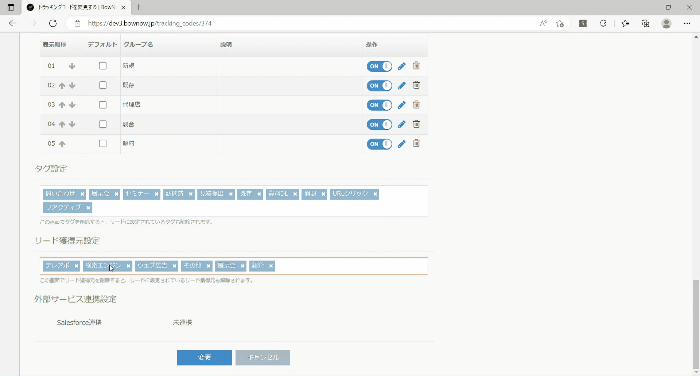The width and height of the screenshot is (700, 376).
Task: Delete row 02 with trash icon
Action: point(416,85)
